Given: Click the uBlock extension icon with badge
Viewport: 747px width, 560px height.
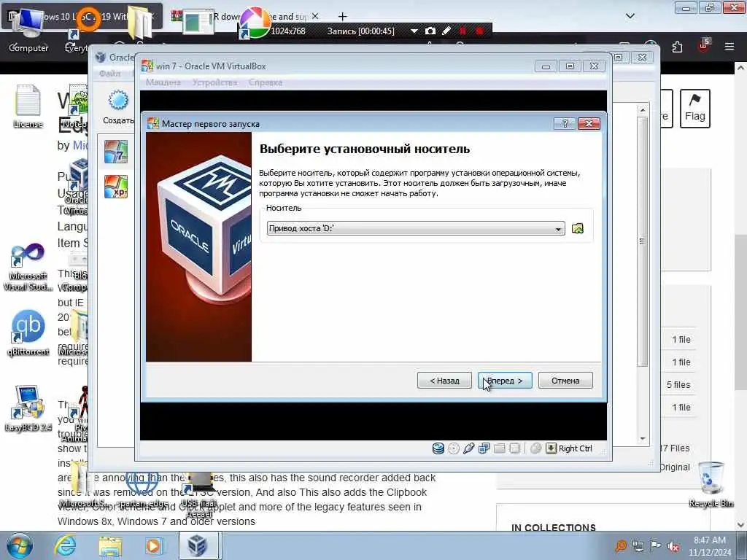Looking at the screenshot, I should tap(704, 46).
